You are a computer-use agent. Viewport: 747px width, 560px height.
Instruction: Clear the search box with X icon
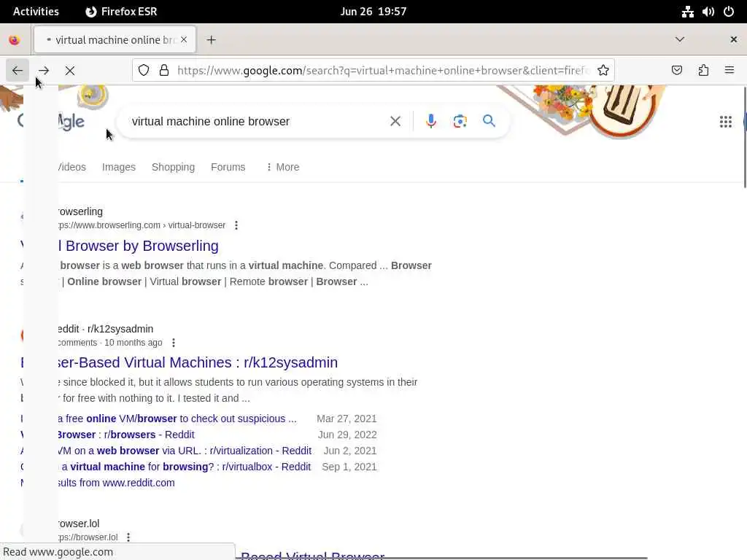(x=395, y=122)
